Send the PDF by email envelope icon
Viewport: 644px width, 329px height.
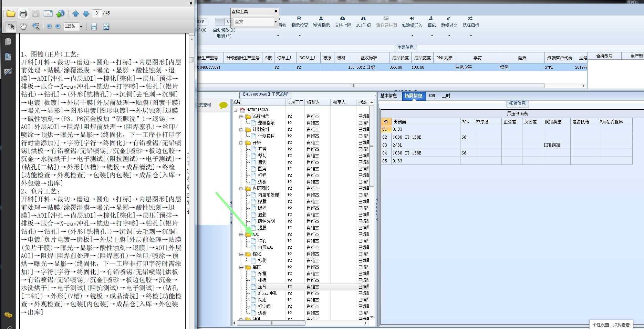48,13
